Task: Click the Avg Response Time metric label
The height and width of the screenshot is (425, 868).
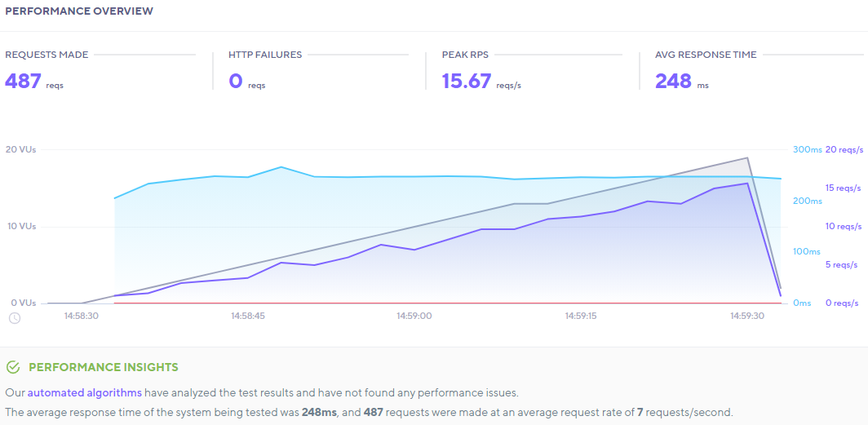Action: [706, 55]
